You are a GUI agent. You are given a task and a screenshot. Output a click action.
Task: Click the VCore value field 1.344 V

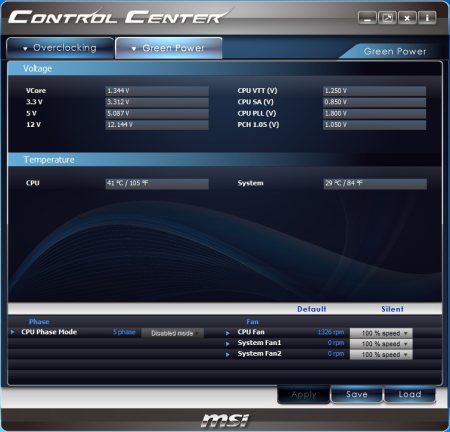point(157,91)
